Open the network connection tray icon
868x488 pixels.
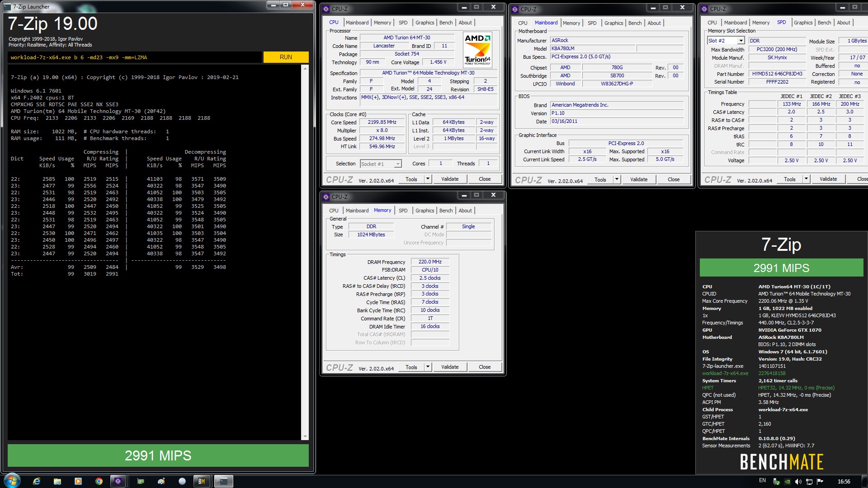click(x=809, y=482)
